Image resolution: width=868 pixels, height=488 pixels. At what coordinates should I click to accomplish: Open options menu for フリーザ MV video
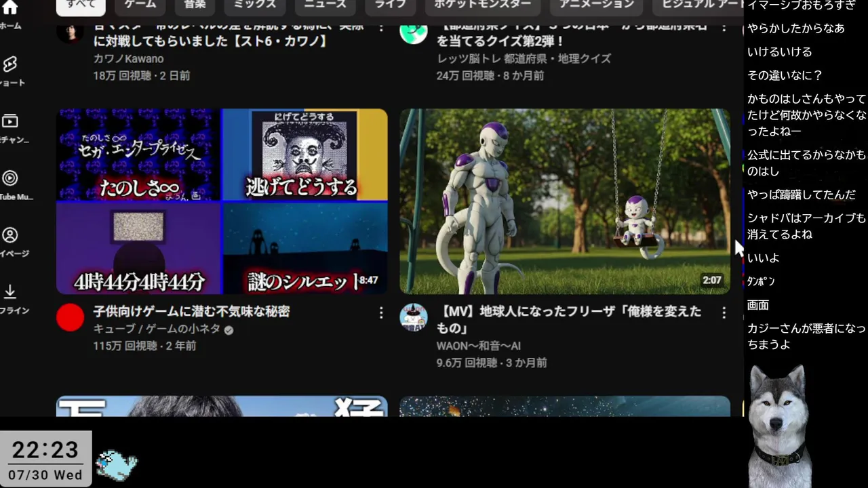click(x=724, y=312)
